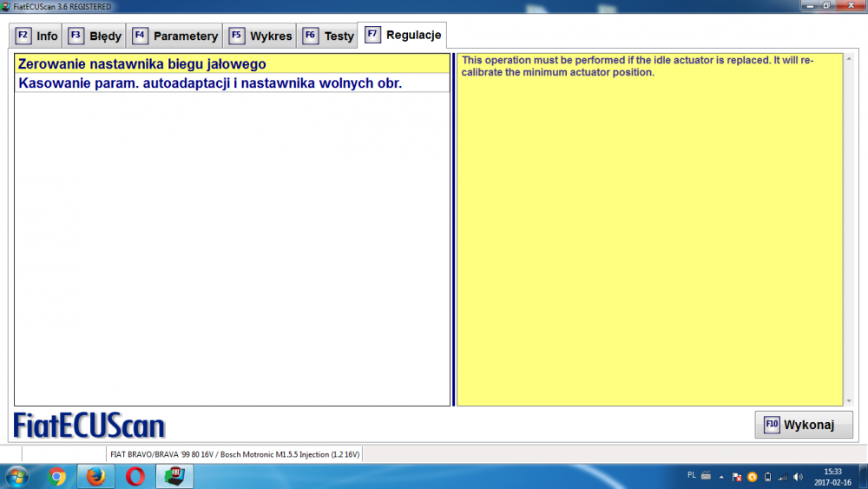Open the Testy tab
868x489 pixels.
328,36
